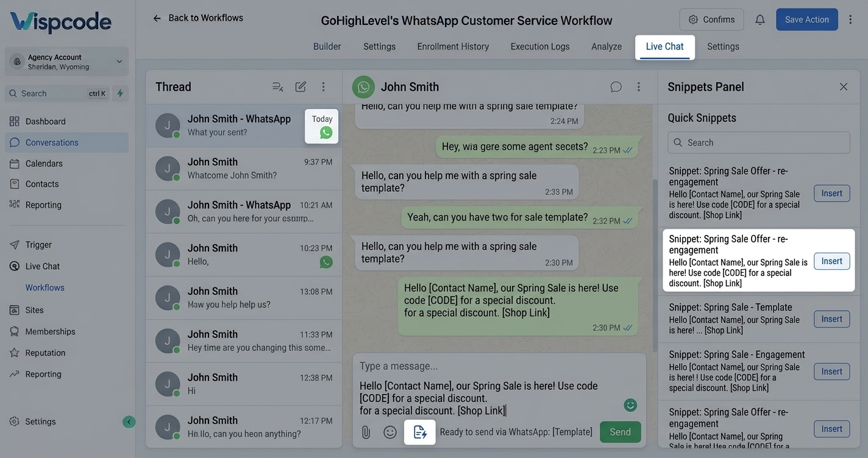Click WhatsApp badge under Today label
This screenshot has width=868, height=458.
tap(326, 133)
